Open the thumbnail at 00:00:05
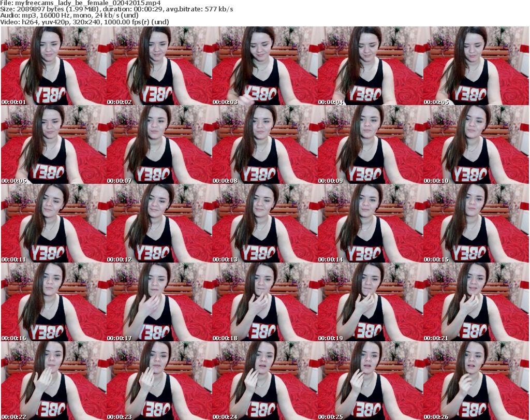The width and height of the screenshot is (530, 420). (476, 66)
